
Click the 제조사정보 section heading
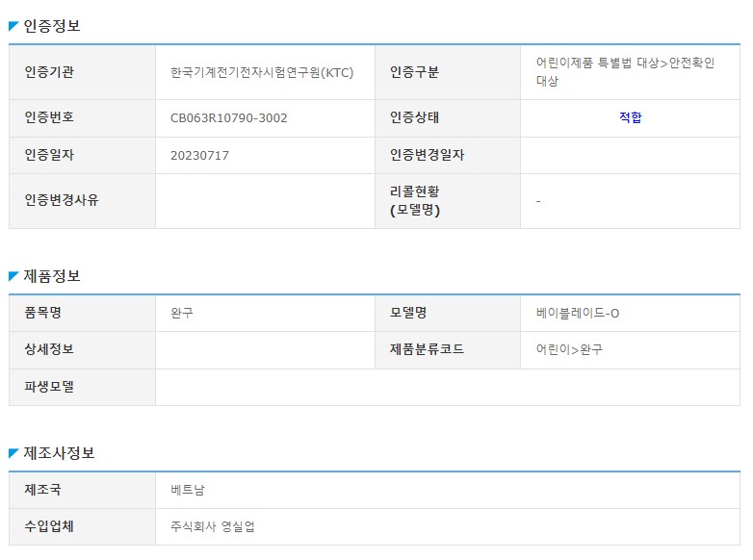(x=59, y=453)
